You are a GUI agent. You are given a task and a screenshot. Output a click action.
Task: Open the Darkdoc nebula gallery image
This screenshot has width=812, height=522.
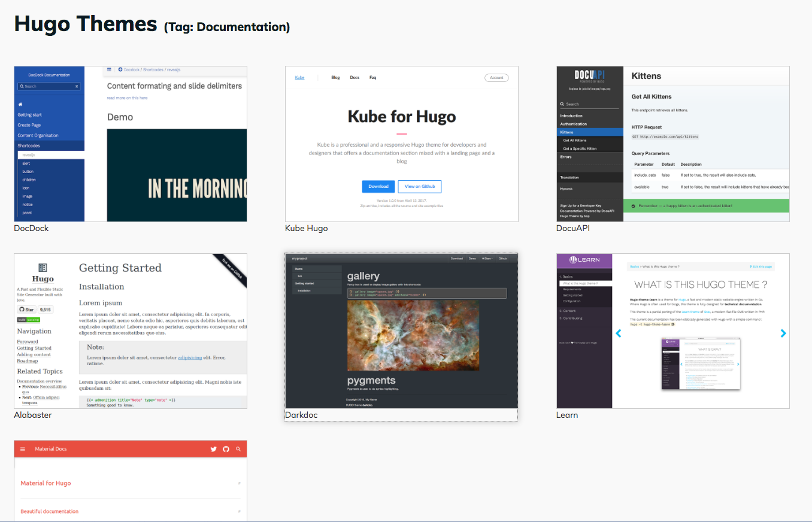(413, 335)
